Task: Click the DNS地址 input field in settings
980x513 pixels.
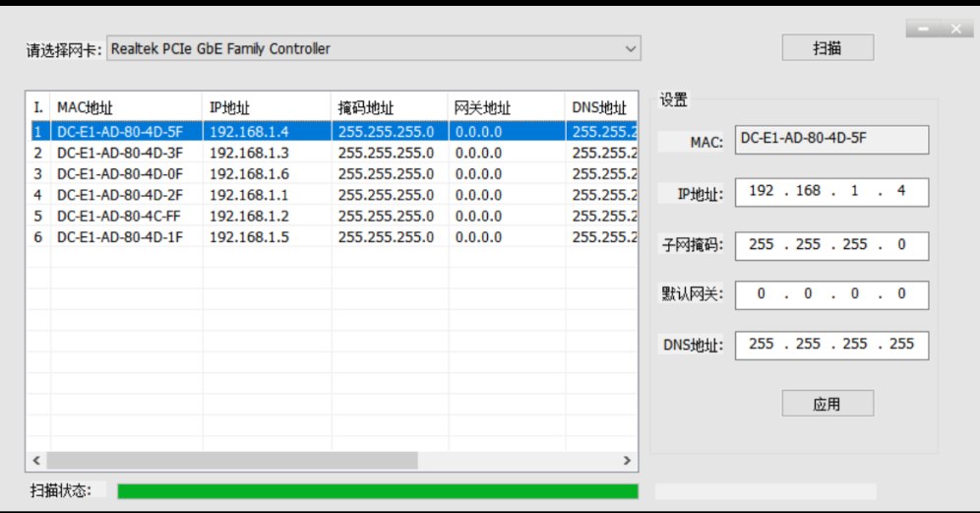Action: pyautogui.click(x=831, y=345)
